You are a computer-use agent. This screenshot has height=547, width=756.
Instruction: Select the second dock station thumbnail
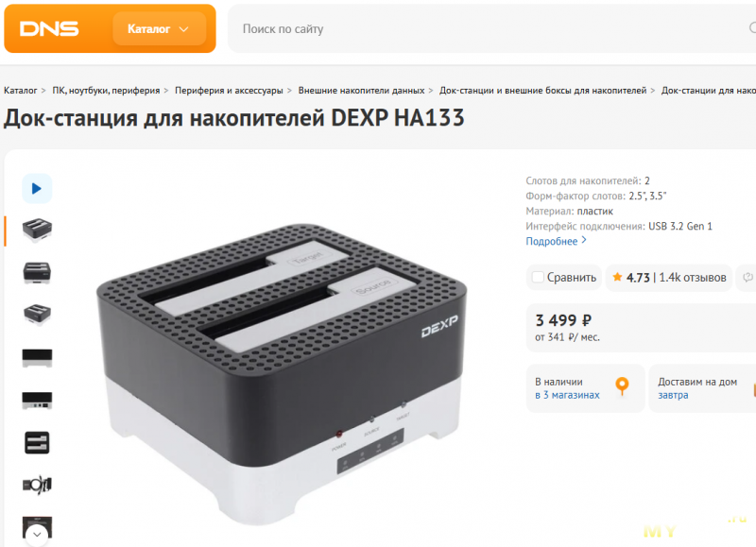tap(37, 273)
